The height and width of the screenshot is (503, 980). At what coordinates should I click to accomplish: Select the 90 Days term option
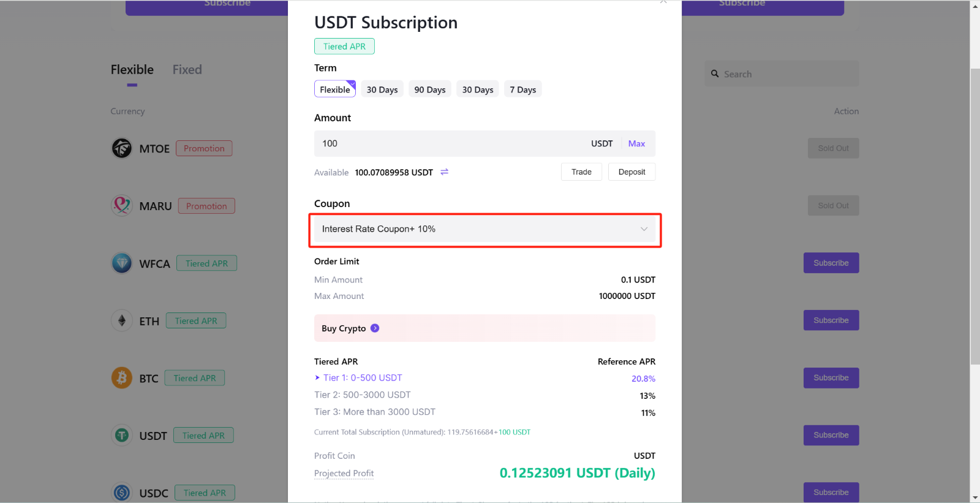430,89
